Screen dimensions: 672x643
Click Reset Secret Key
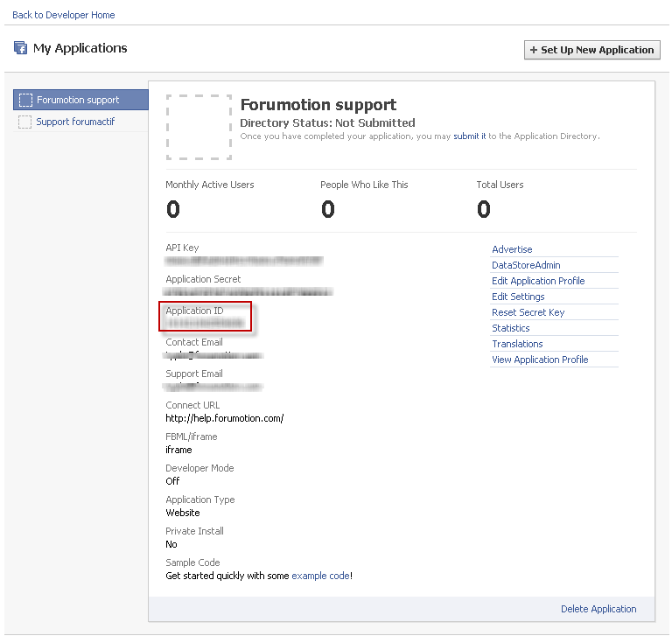[528, 312]
